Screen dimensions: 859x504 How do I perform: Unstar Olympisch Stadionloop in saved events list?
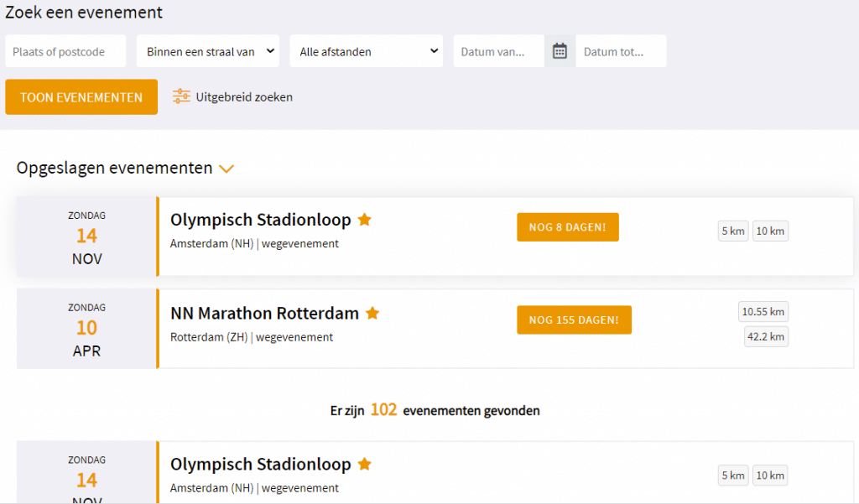point(365,220)
